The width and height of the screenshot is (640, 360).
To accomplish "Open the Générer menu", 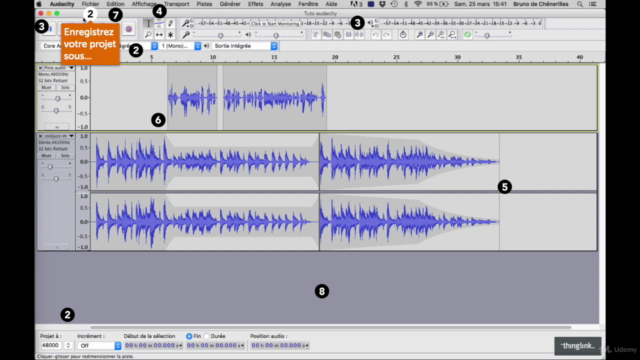I will [230, 4].
